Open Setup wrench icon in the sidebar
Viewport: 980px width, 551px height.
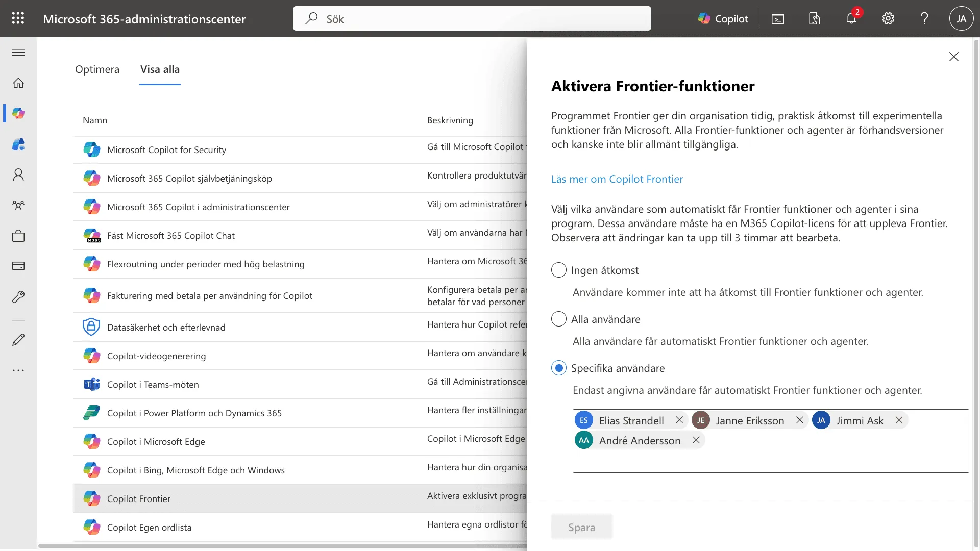[18, 297]
